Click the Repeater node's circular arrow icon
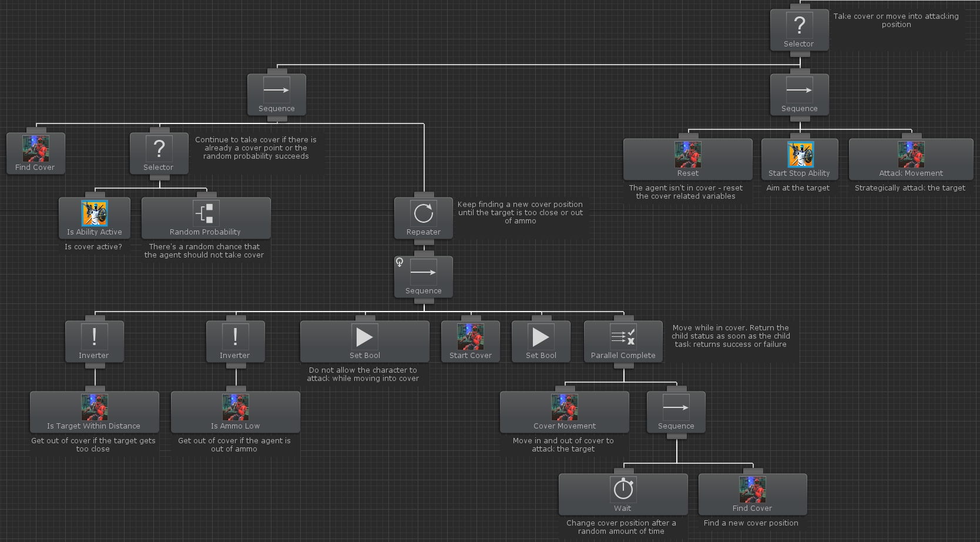This screenshot has height=542, width=980. 423,213
